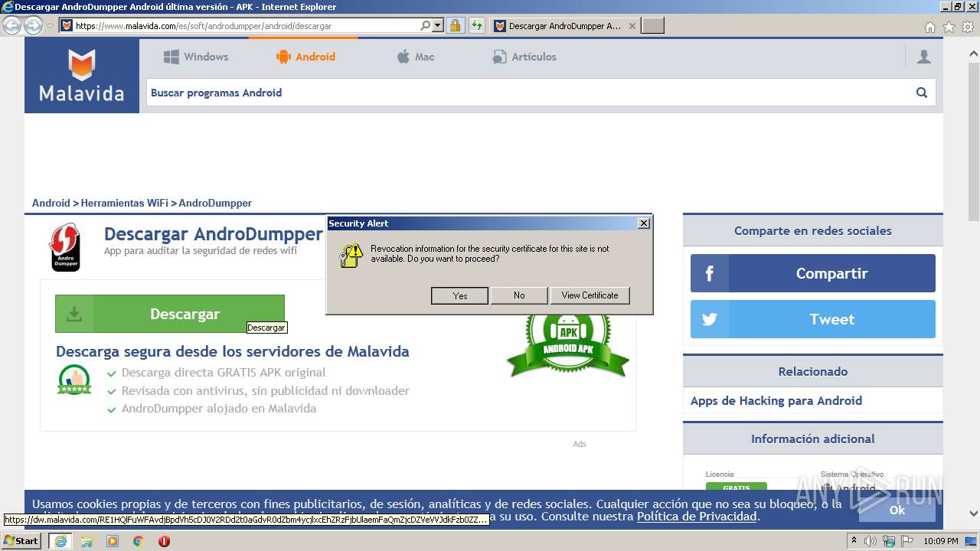Click the Security Alert warning icon

351,256
